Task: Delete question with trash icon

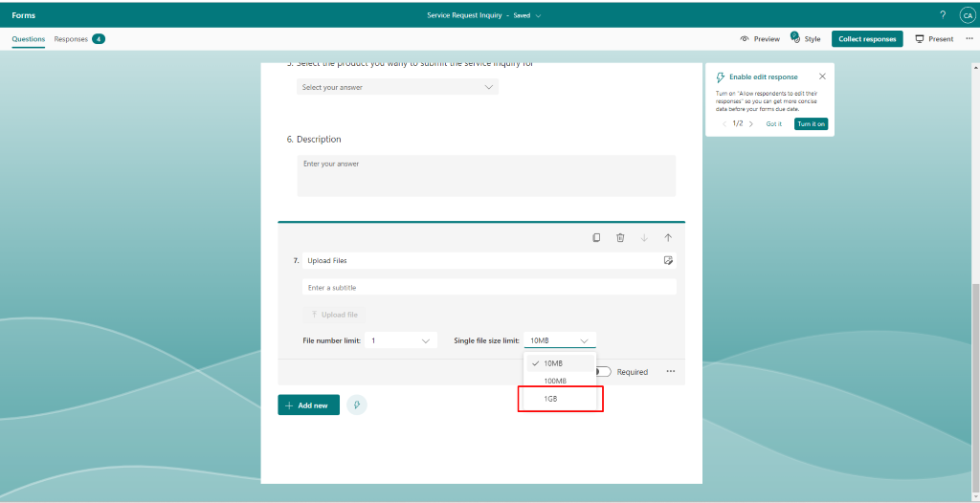Action: click(x=620, y=238)
